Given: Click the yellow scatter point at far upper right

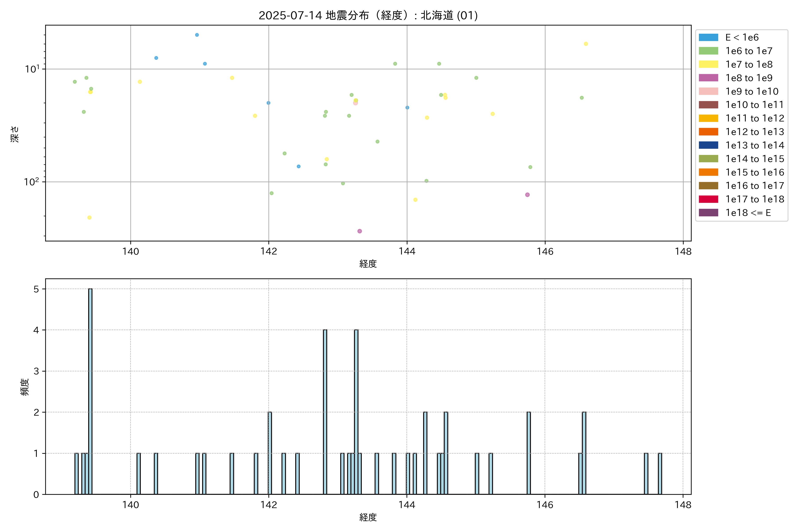Looking at the screenshot, I should (586, 44).
